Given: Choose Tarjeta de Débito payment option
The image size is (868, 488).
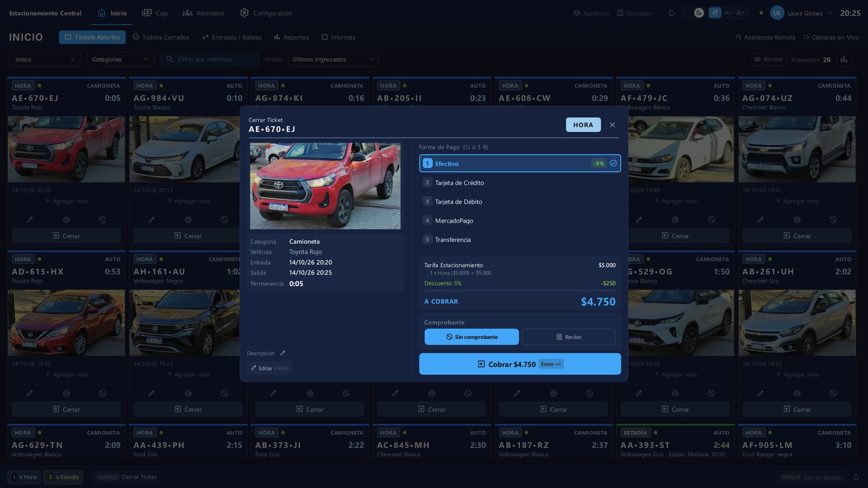Looking at the screenshot, I should coord(520,202).
